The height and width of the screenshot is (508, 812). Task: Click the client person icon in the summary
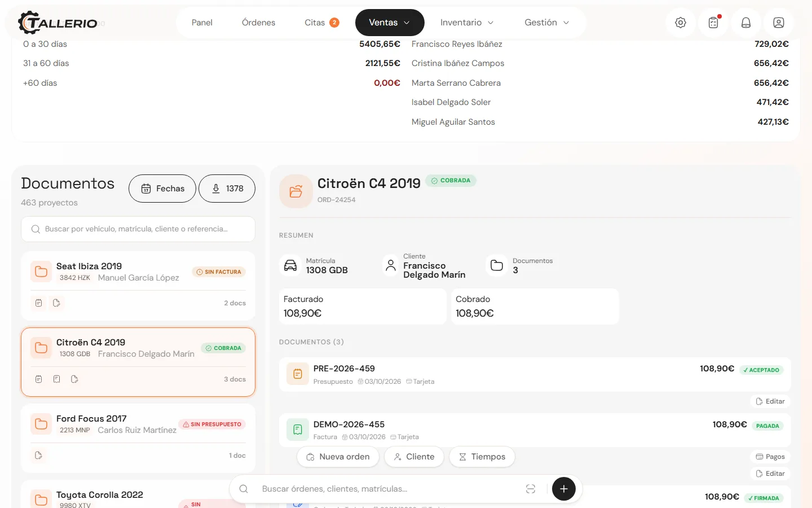point(391,265)
